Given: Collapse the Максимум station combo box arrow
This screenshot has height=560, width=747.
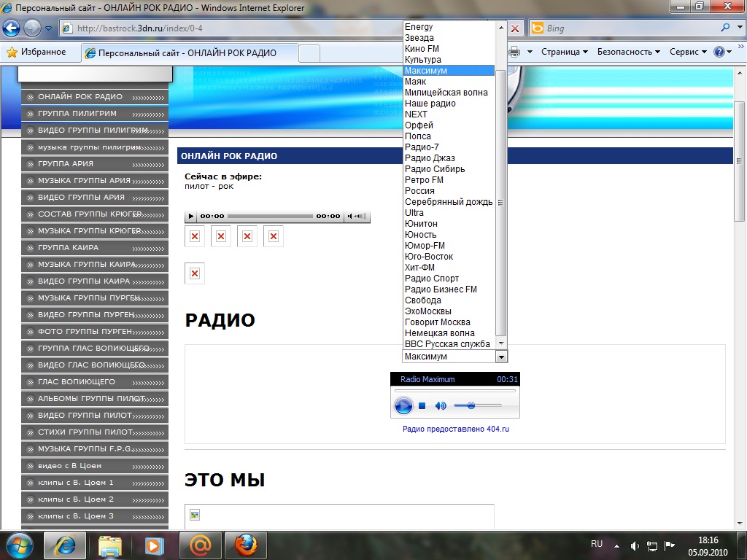Looking at the screenshot, I should point(501,356).
